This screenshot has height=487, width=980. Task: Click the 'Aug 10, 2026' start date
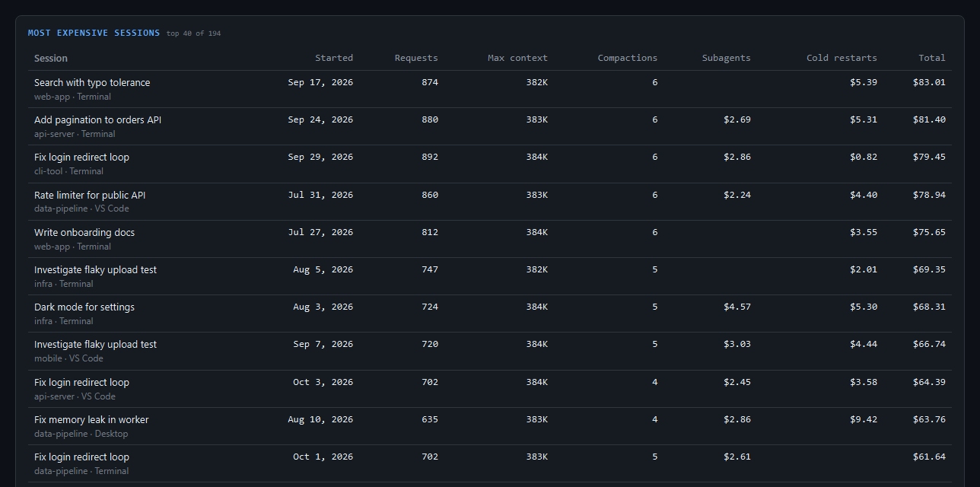[320, 419]
